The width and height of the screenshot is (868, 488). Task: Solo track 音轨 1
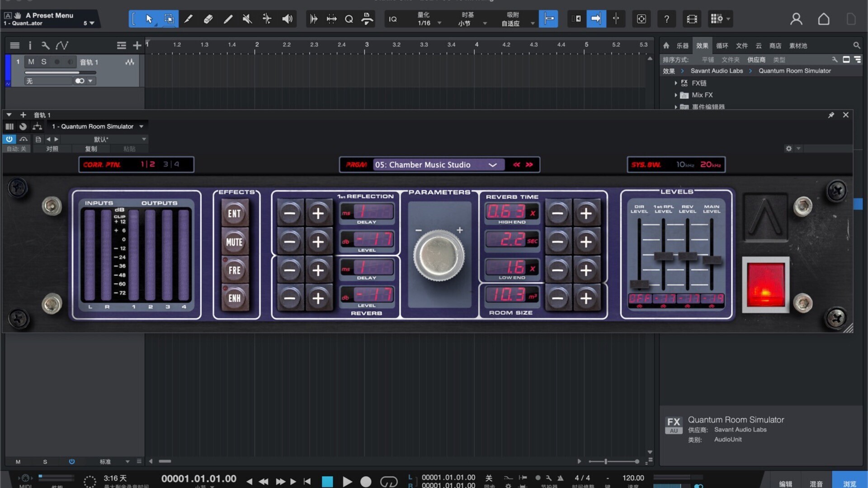click(44, 62)
